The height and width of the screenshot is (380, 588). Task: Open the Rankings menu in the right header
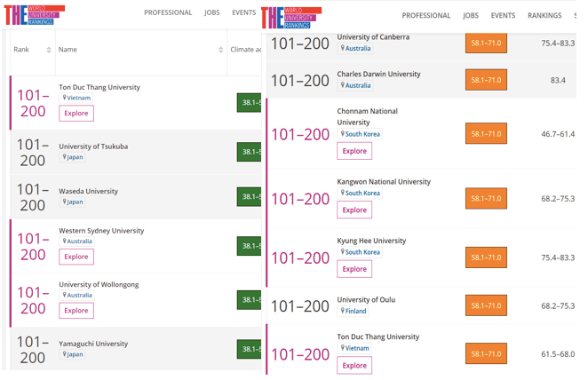(544, 15)
